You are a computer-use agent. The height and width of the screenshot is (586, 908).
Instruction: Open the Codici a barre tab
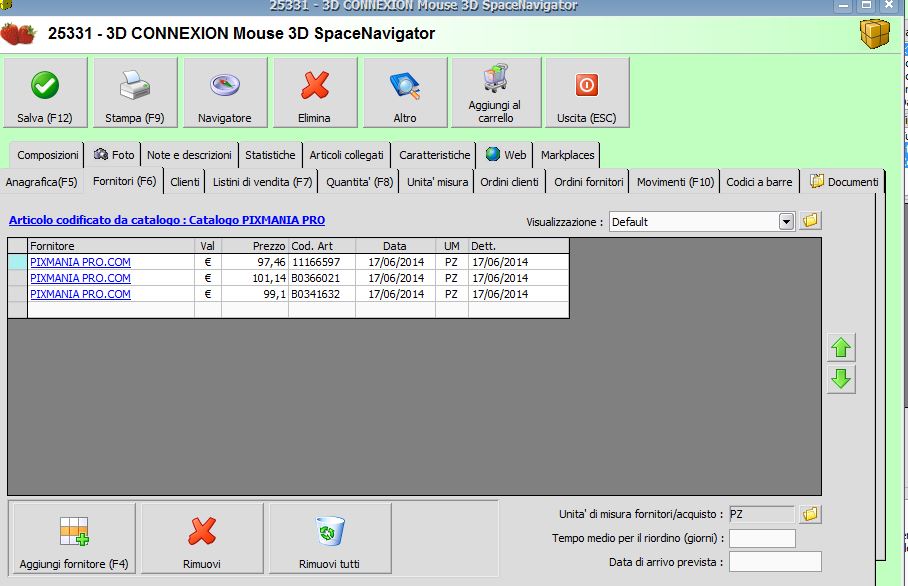click(x=759, y=182)
